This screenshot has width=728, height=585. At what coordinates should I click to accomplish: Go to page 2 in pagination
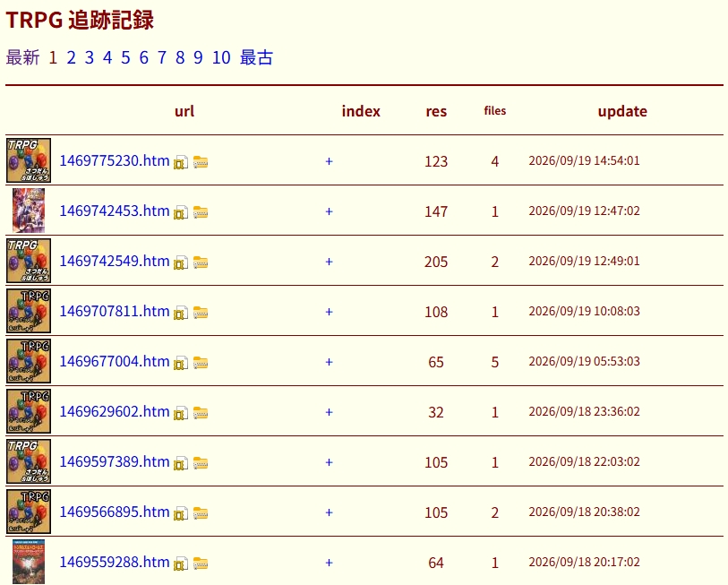71,57
